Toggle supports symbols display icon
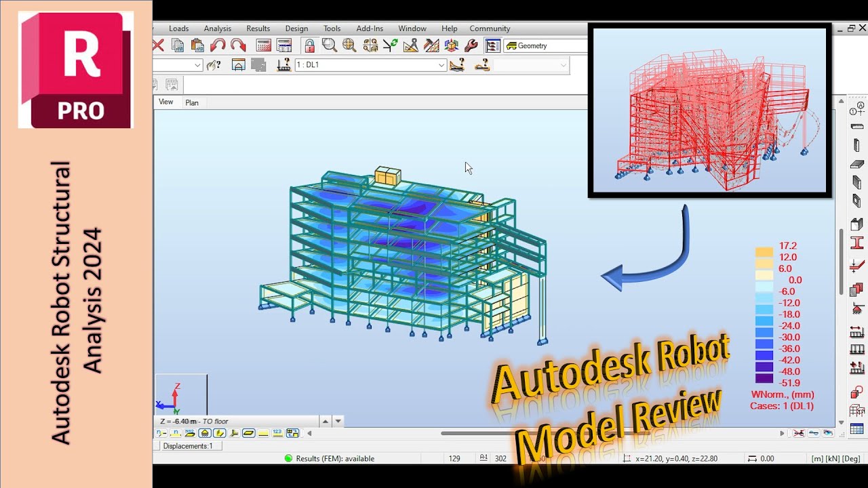 coord(205,433)
